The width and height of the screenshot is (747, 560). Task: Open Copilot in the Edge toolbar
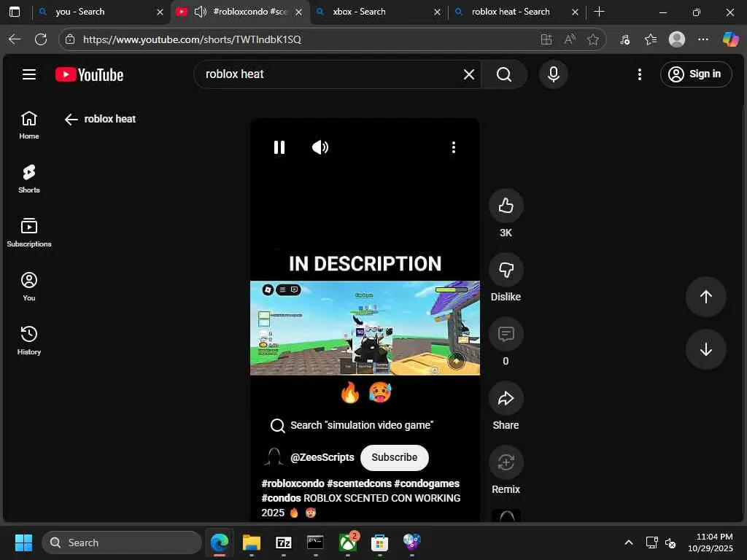729,39
